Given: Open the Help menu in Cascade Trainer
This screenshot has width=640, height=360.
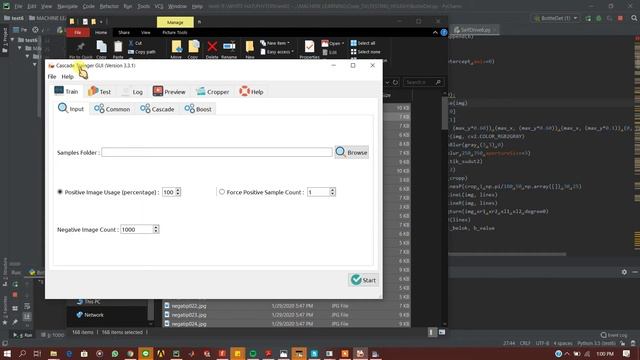Looking at the screenshot, I should click(67, 77).
